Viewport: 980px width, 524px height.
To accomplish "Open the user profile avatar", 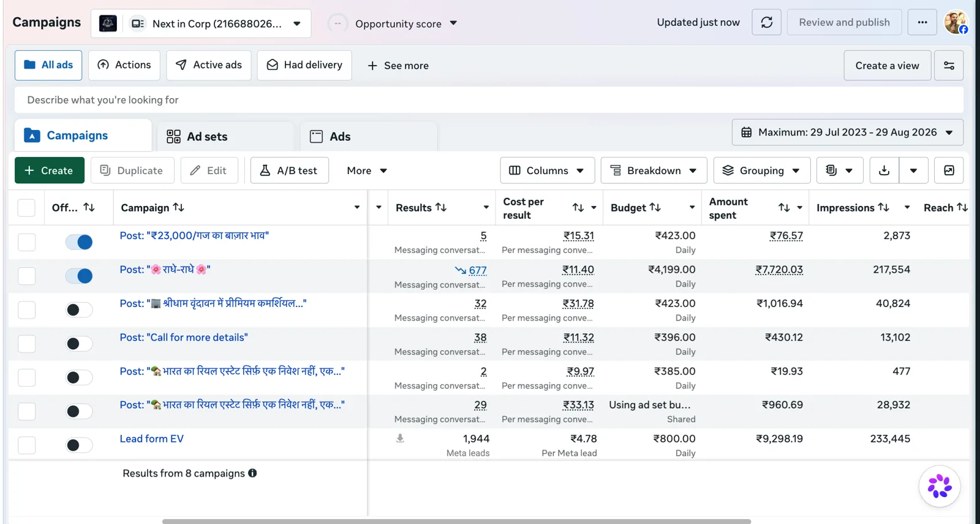I will [956, 23].
